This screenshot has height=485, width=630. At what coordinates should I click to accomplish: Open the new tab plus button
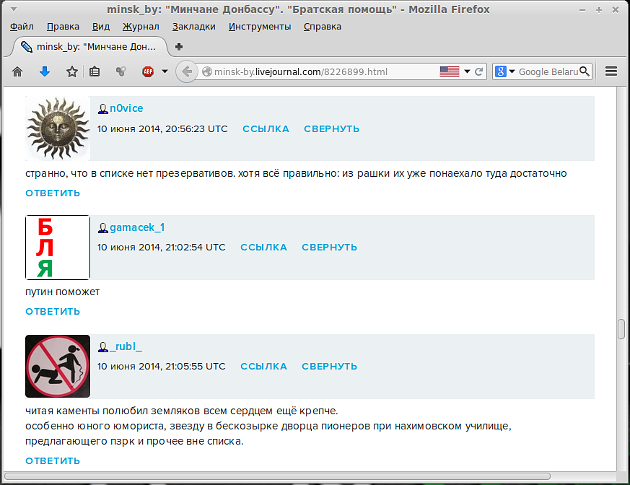coord(179,46)
